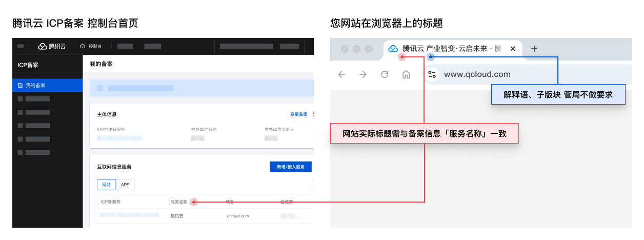Image resolution: width=644 pixels, height=240 pixels.
Task: Switch to the 网站 tab
Action: pyautogui.click(x=106, y=185)
